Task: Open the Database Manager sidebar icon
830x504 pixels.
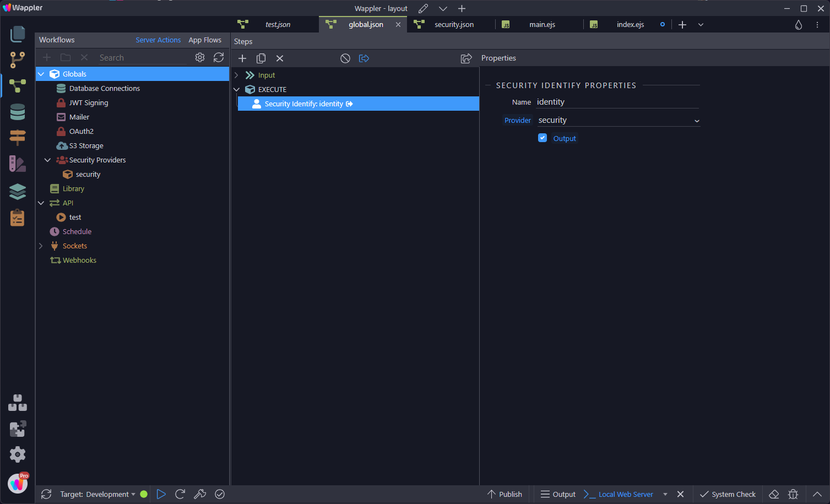Action: (18, 112)
